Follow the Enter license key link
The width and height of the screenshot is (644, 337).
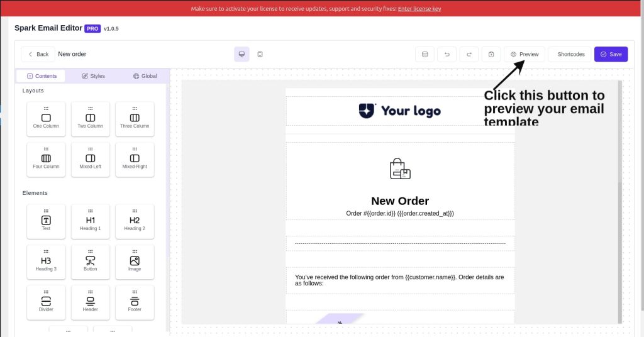419,9
